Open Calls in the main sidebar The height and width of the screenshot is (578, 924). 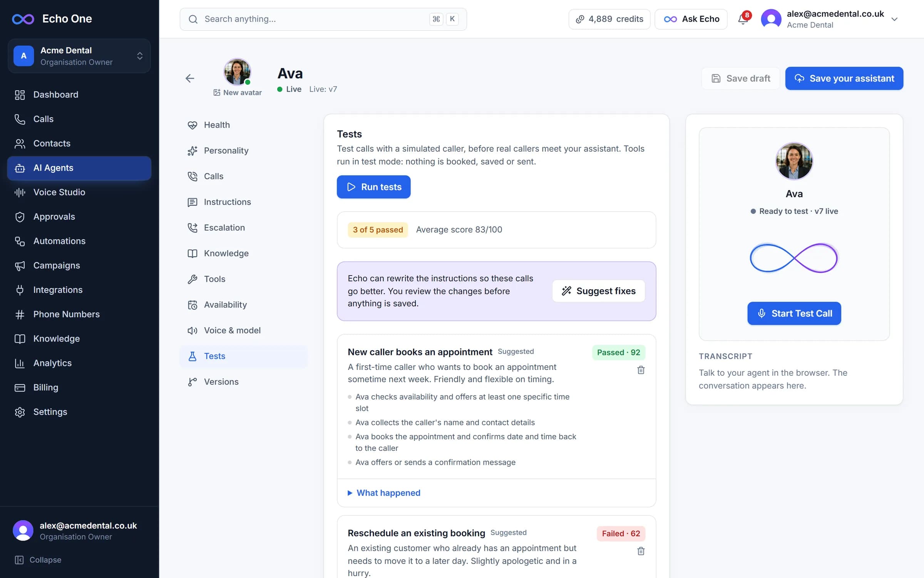pyautogui.click(x=79, y=119)
